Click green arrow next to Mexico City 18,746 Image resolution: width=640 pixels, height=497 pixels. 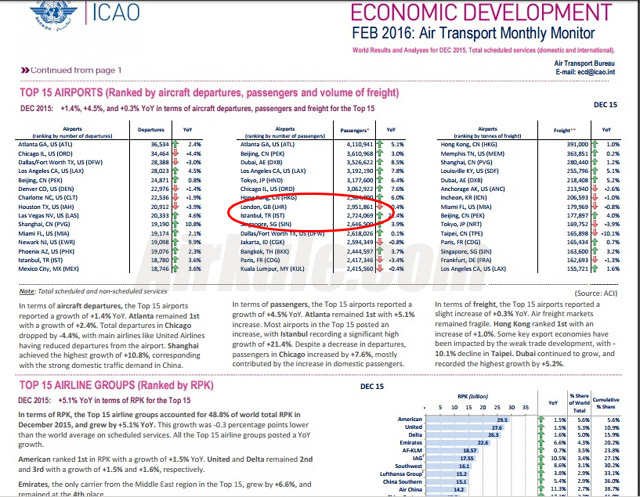coord(176,268)
